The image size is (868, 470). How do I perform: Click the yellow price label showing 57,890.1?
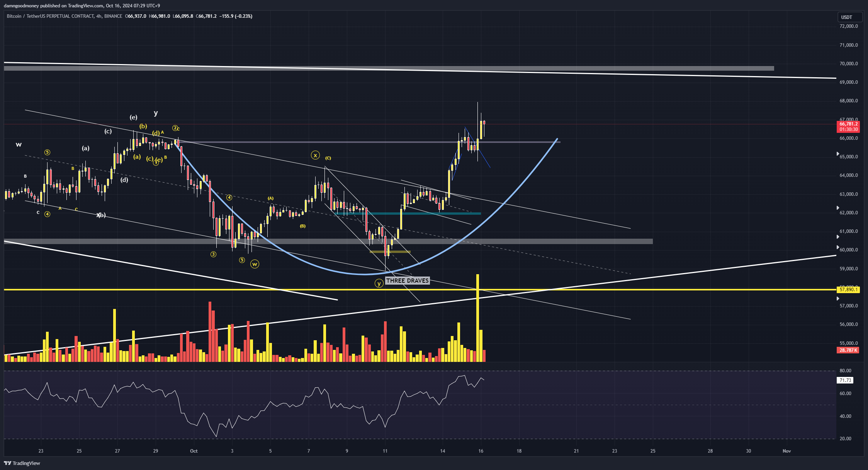click(x=848, y=289)
